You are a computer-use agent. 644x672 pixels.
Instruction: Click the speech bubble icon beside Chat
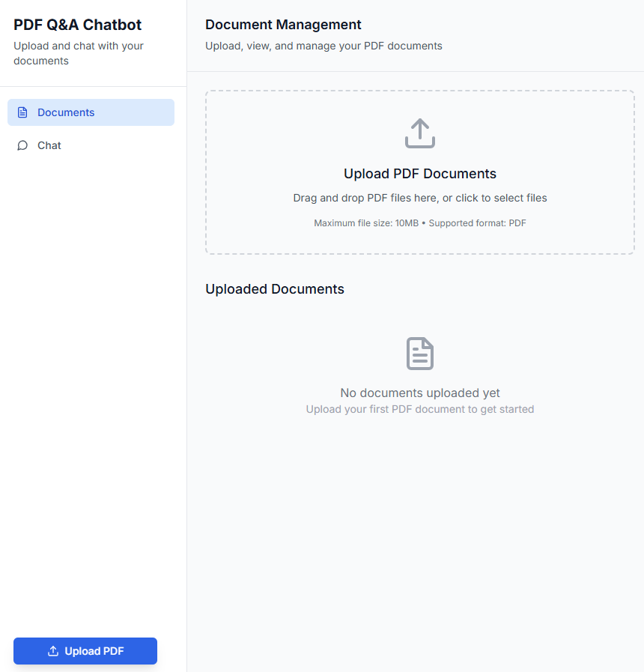pos(22,145)
